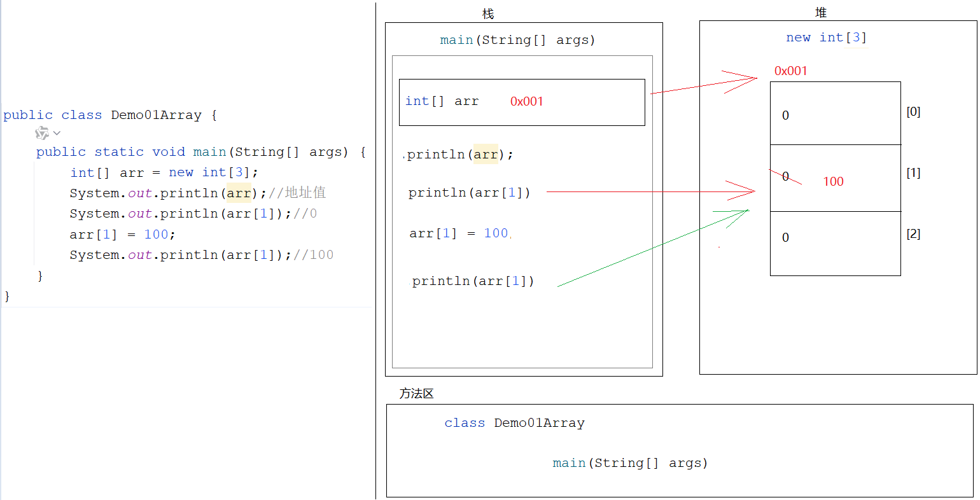Screen dimensions: 980x500
Task: Click main(String[] args) inside the method area box
Action: click(630, 463)
